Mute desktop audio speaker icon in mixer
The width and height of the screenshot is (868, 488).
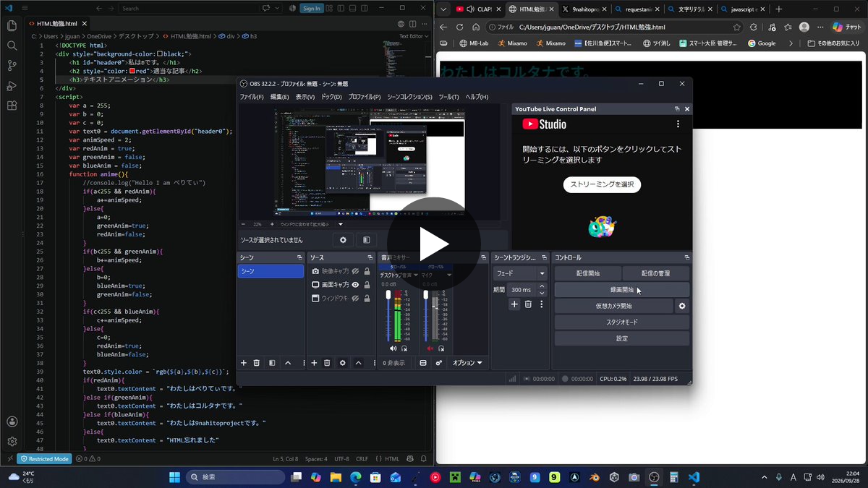pyautogui.click(x=394, y=348)
